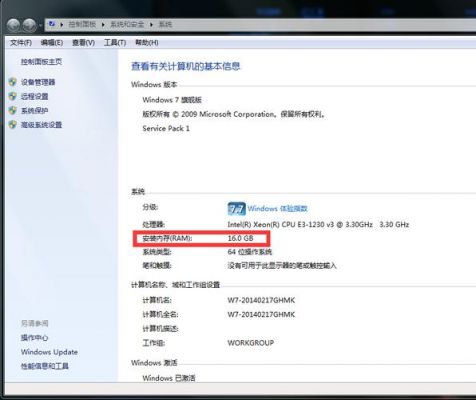Image resolution: width=476 pixels, height=400 pixels.
Task: Expand the arrow after 控制面板 breadcrumb
Action: (x=103, y=25)
